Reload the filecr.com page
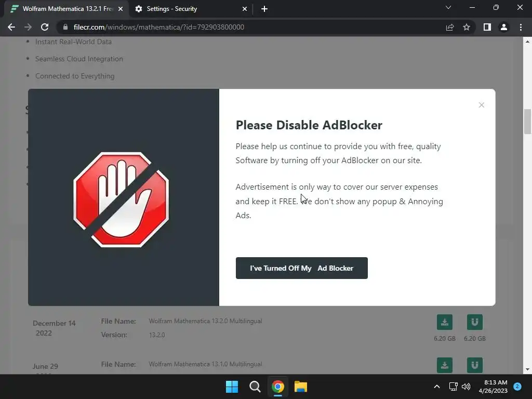Image resolution: width=532 pixels, height=399 pixels. coord(45,27)
